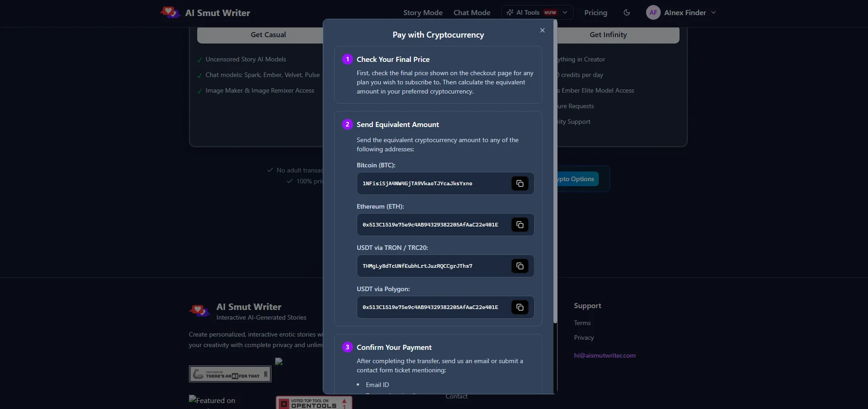868x409 pixels.
Task: Click the Get Casual button
Action: coord(260,35)
